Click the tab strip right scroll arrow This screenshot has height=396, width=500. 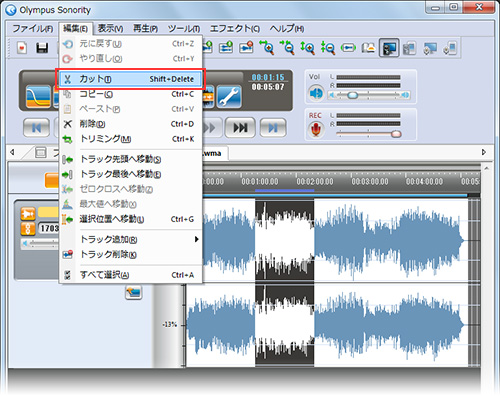(484, 152)
